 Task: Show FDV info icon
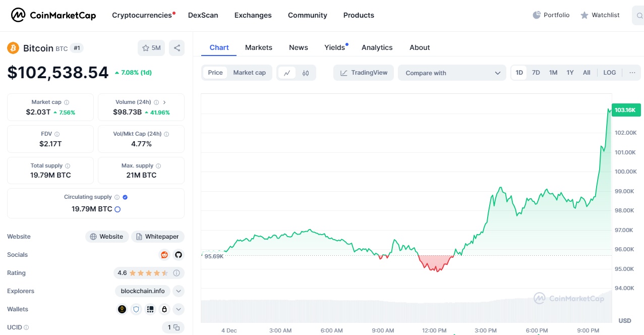[57, 134]
